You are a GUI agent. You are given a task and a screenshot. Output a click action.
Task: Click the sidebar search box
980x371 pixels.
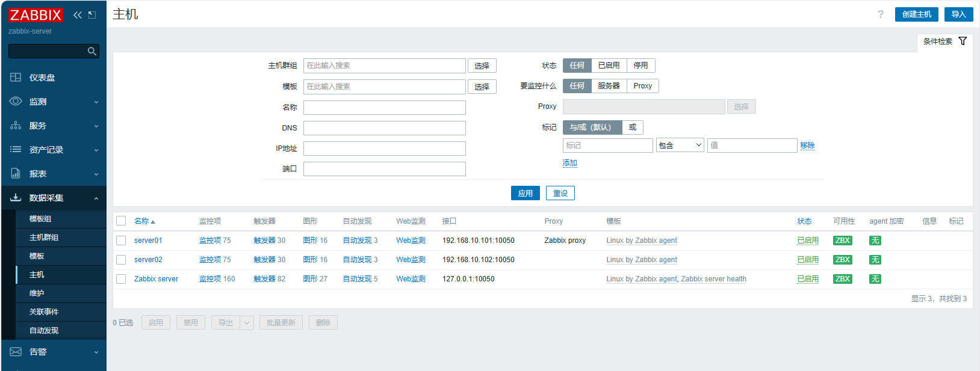tap(54, 51)
